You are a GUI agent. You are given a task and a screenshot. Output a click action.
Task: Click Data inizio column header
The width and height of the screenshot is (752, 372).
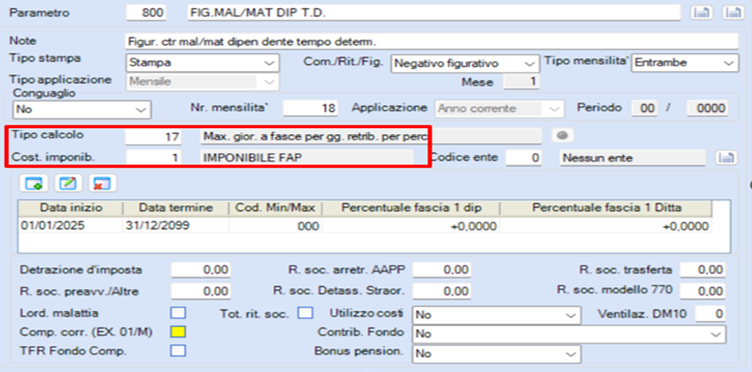pos(70,209)
